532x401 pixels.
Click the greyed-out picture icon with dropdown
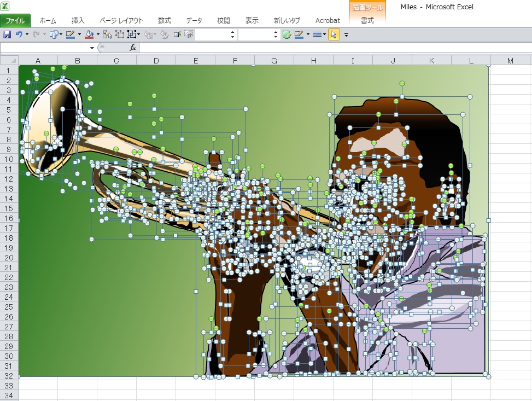pos(148,34)
